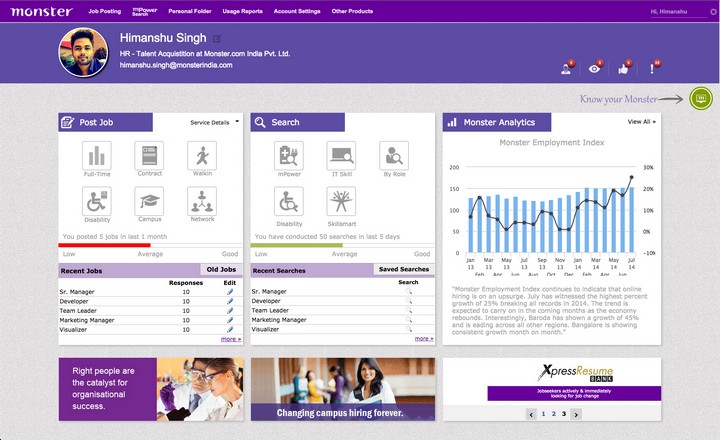The image size is (720, 440).
Task: Switch to the Old Jobs tab
Action: (221, 270)
